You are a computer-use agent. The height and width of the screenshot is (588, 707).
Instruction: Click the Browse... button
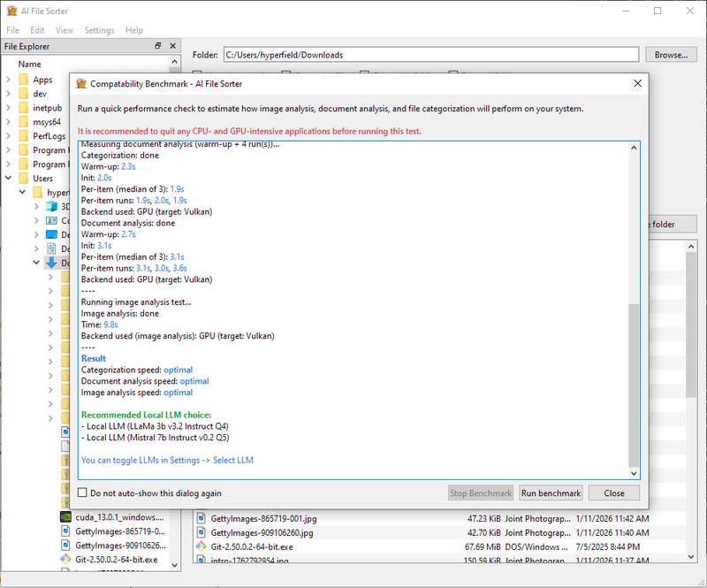[671, 55]
